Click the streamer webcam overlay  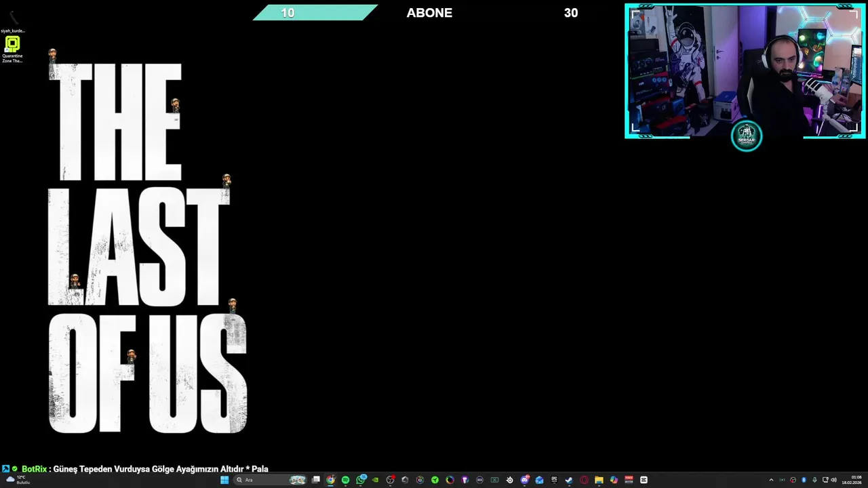745,70
